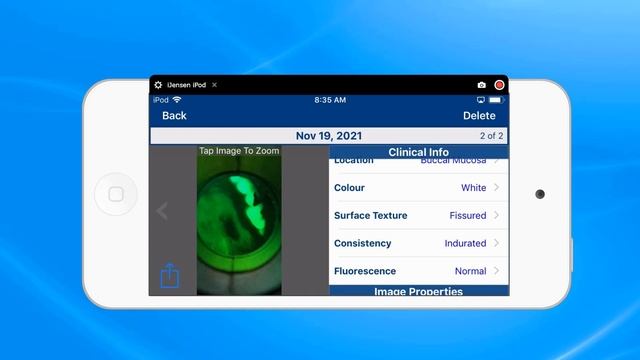Open the Surface Texture field set to Fissured

point(418,216)
